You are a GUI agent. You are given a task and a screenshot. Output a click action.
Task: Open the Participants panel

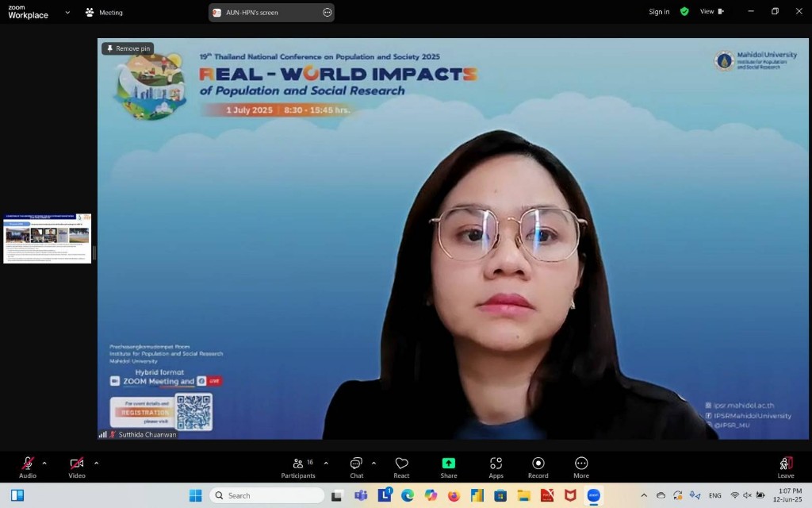click(297, 468)
